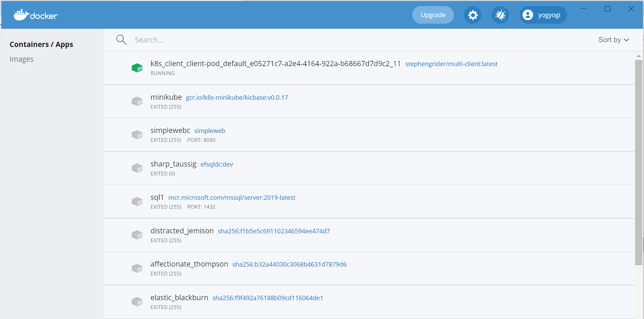Expand the Sort by dropdown

(x=614, y=40)
